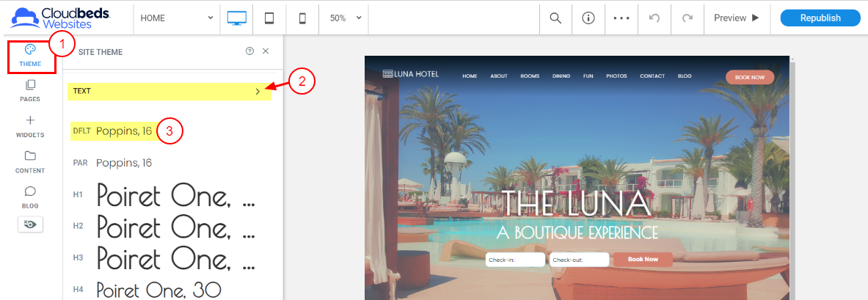Open the Theme panel in sidebar

(30, 56)
